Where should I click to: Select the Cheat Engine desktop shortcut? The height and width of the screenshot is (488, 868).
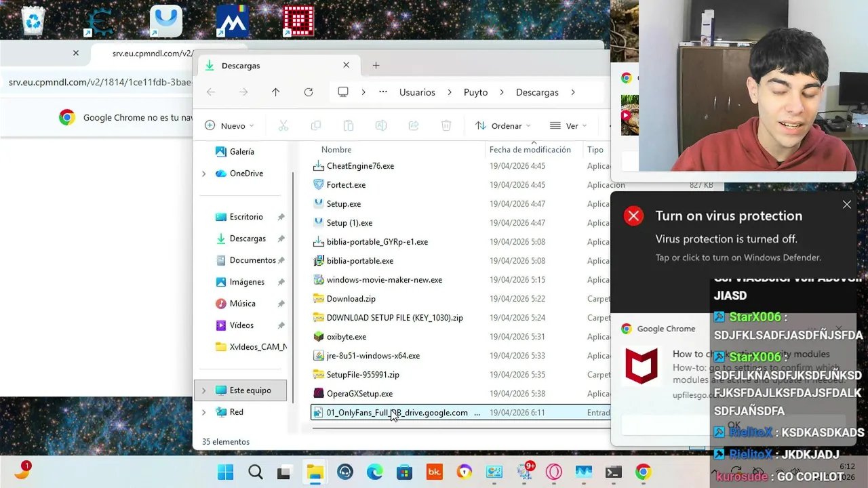coord(99,22)
